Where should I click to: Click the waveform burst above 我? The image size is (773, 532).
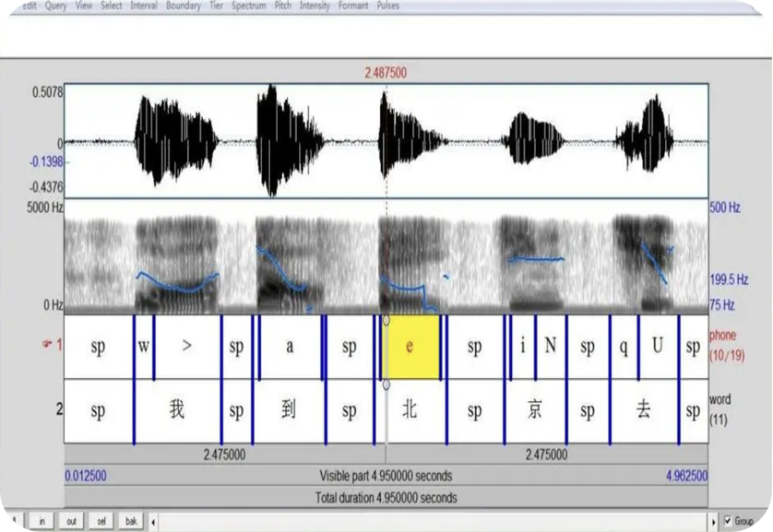tap(176, 141)
